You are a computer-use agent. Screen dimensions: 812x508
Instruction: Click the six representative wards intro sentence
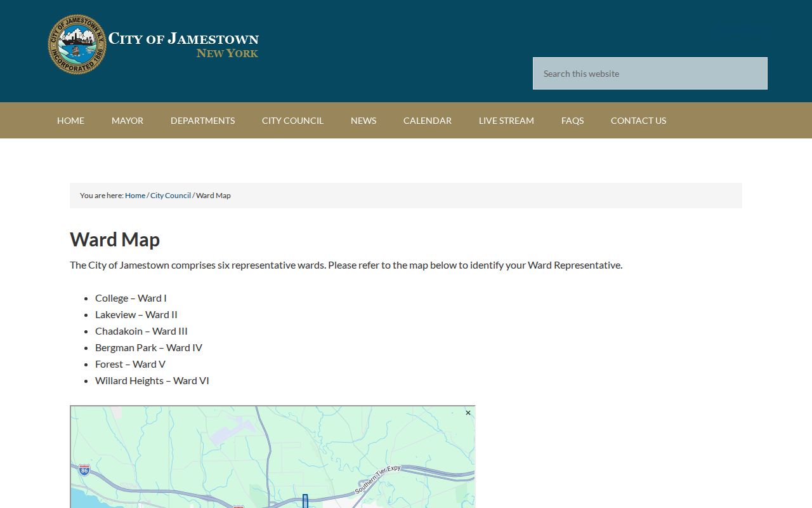tap(346, 265)
